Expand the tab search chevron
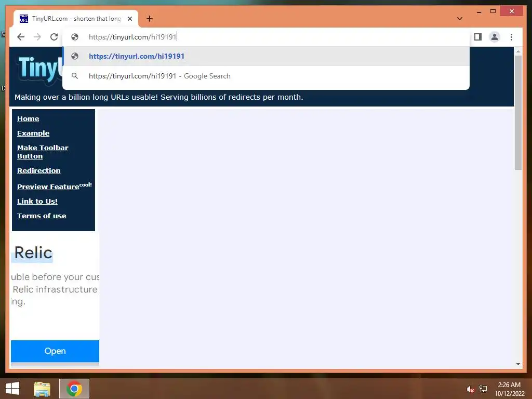 (460, 19)
